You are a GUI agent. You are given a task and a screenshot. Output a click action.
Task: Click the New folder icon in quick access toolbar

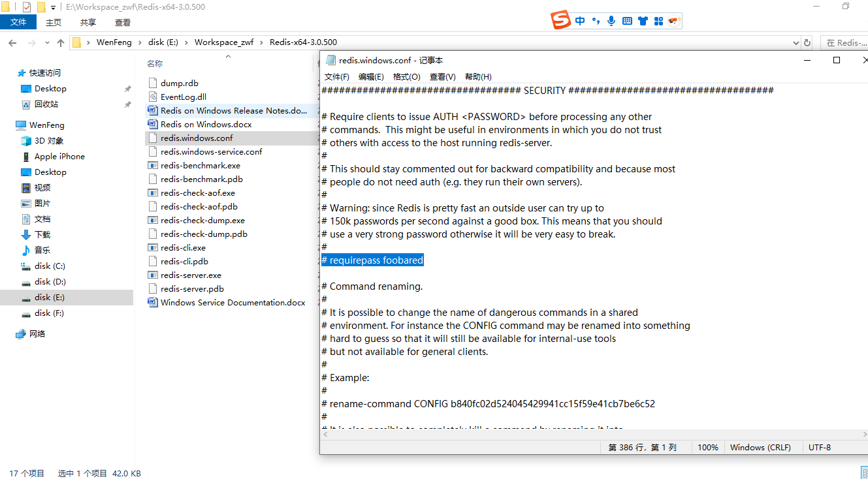coord(41,7)
